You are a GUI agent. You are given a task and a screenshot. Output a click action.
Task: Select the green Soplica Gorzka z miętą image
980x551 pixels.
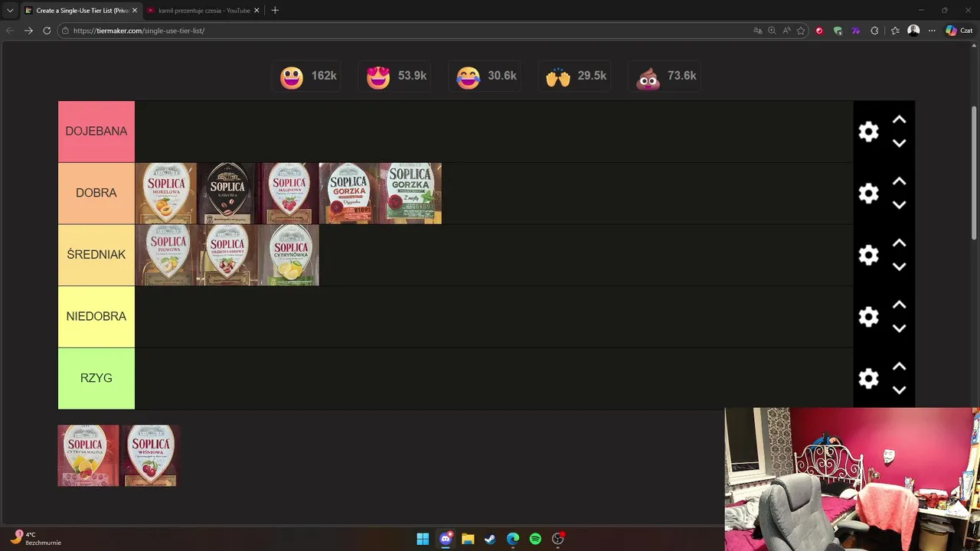coord(410,193)
